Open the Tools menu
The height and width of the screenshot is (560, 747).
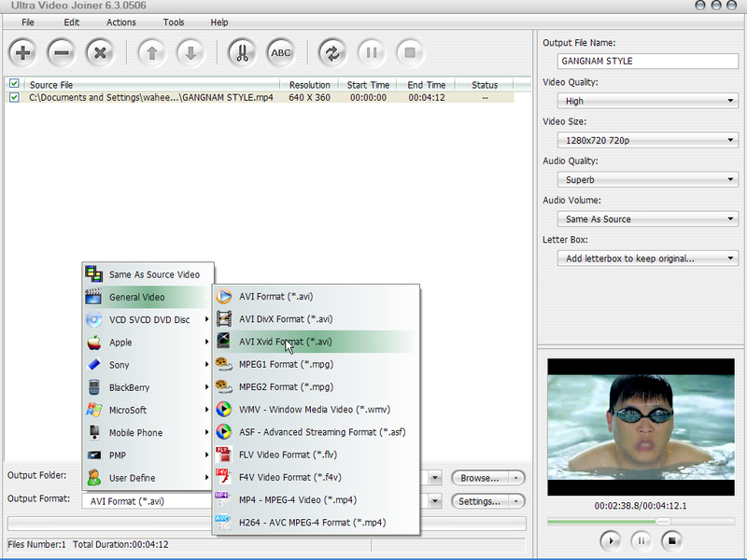174,22
